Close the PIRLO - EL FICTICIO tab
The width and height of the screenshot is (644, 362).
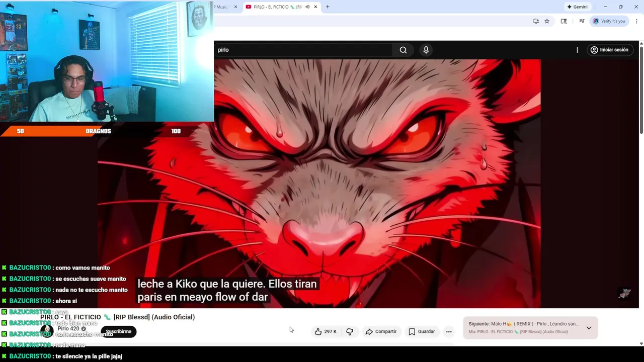pos(315,7)
